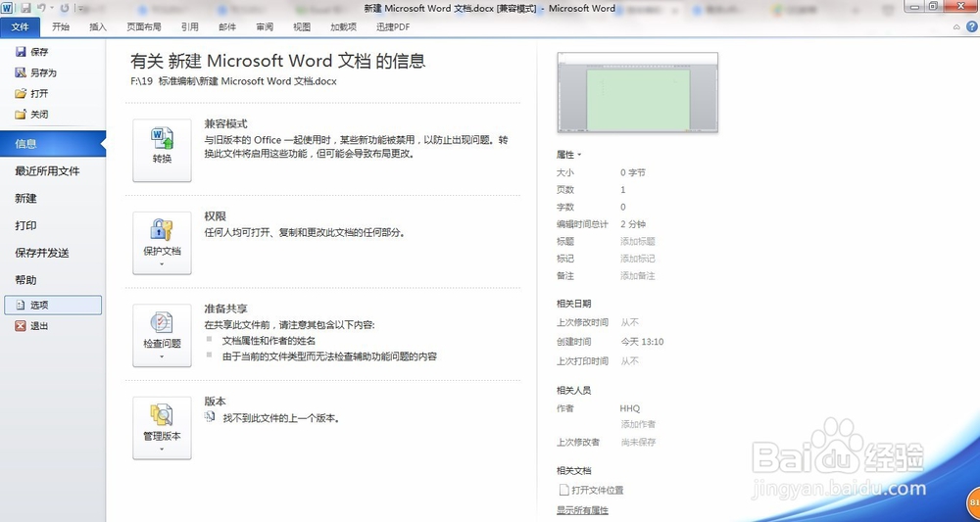Image resolution: width=980 pixels, height=522 pixels.
Task: Click the 添加标记 field
Action: click(638, 259)
